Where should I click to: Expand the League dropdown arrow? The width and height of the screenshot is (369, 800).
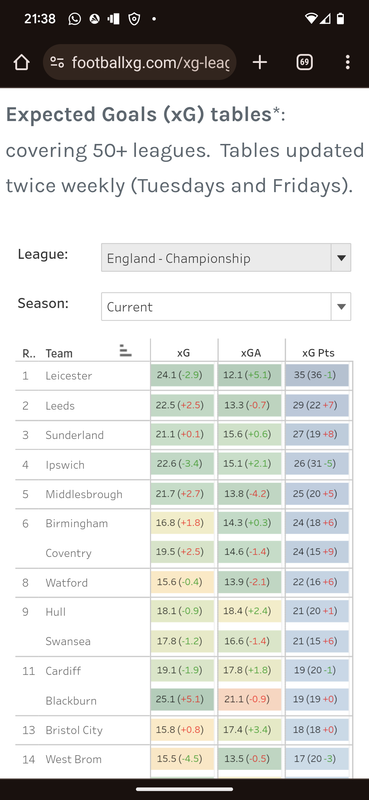coord(341,258)
